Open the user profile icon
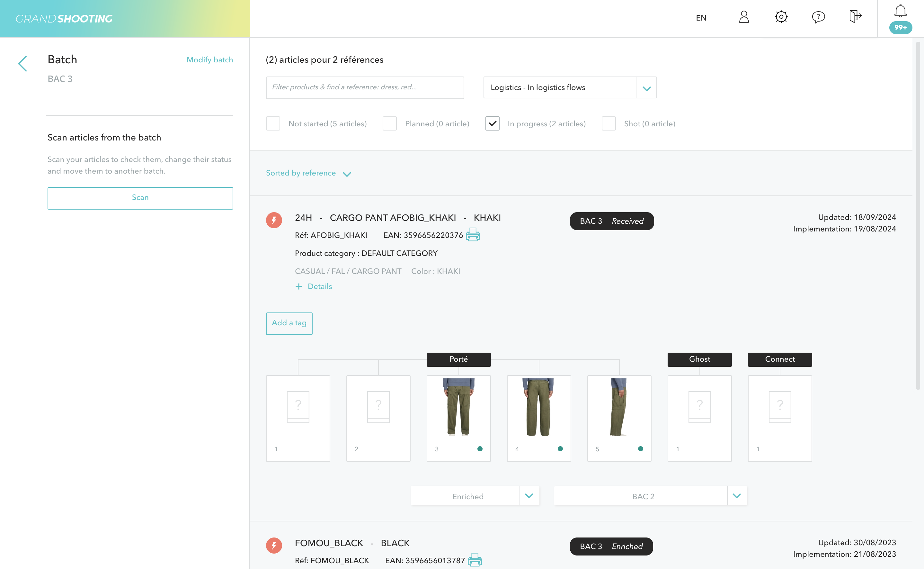The width and height of the screenshot is (924, 569). pos(743,17)
